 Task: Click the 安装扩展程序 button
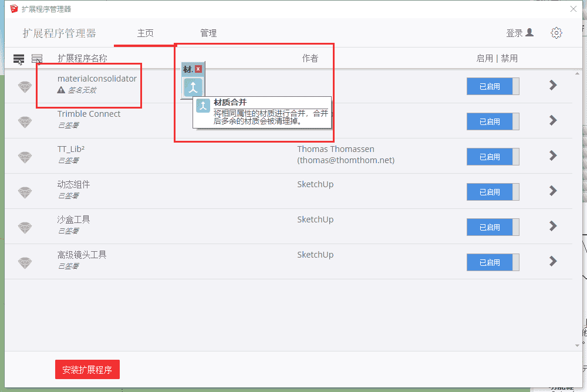click(x=87, y=370)
